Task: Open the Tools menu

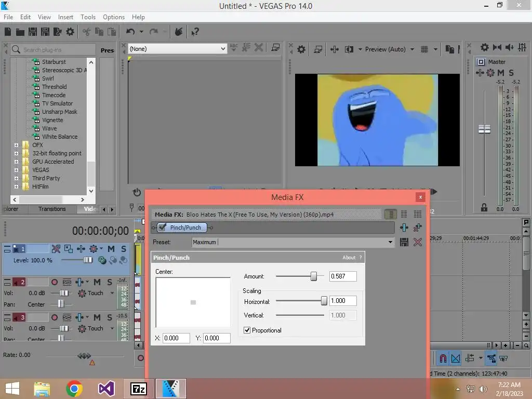Action: tap(88, 17)
